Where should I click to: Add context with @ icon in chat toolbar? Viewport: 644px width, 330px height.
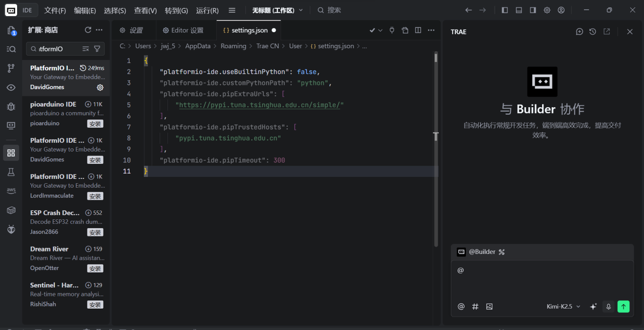click(x=461, y=306)
